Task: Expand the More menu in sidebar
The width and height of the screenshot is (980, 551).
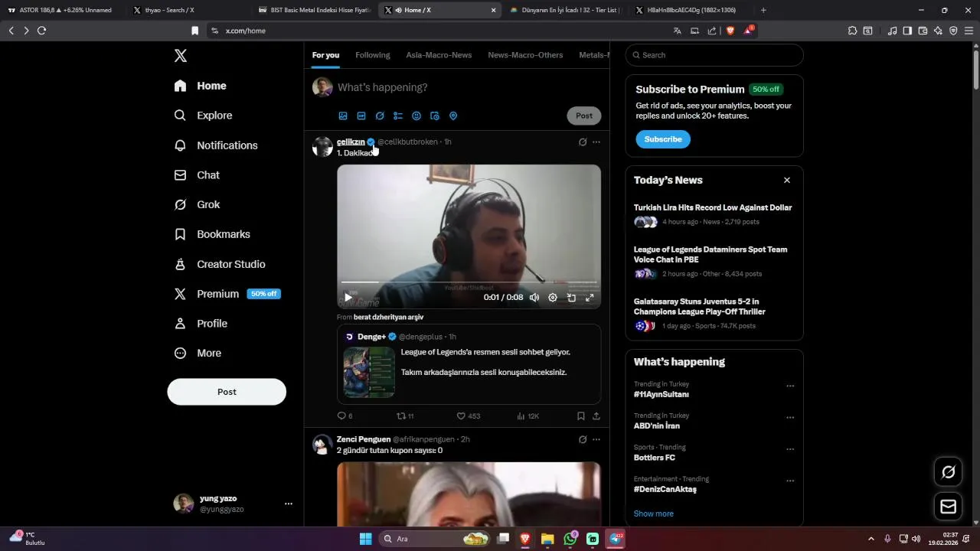Action: [x=198, y=354]
